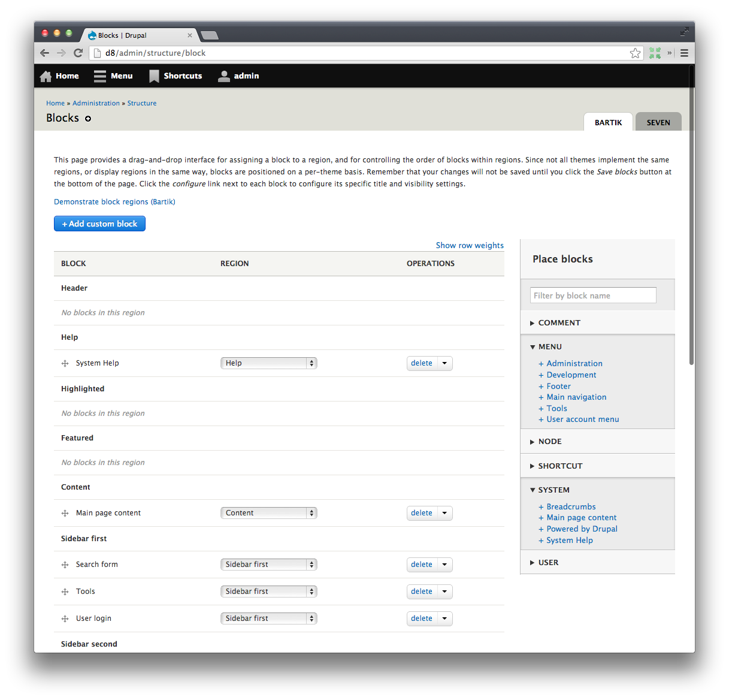Click the Shortcuts bookmark icon
Image resolution: width=729 pixels, height=700 pixels.
point(154,76)
